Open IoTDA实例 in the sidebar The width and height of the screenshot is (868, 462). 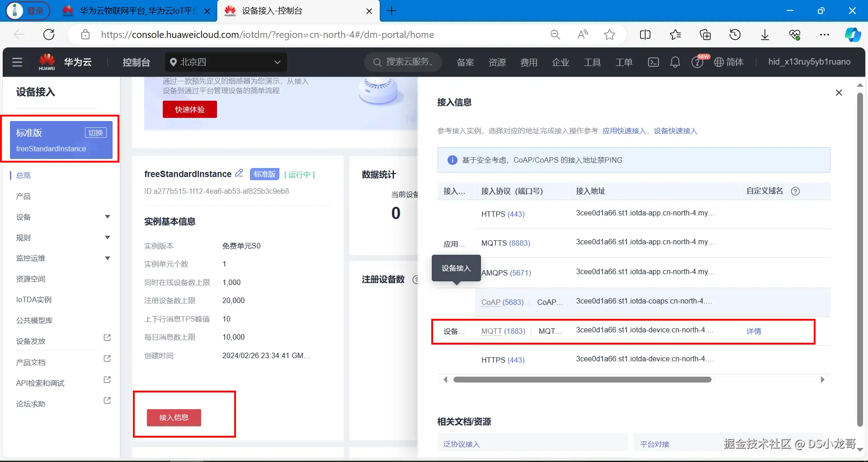pos(34,300)
